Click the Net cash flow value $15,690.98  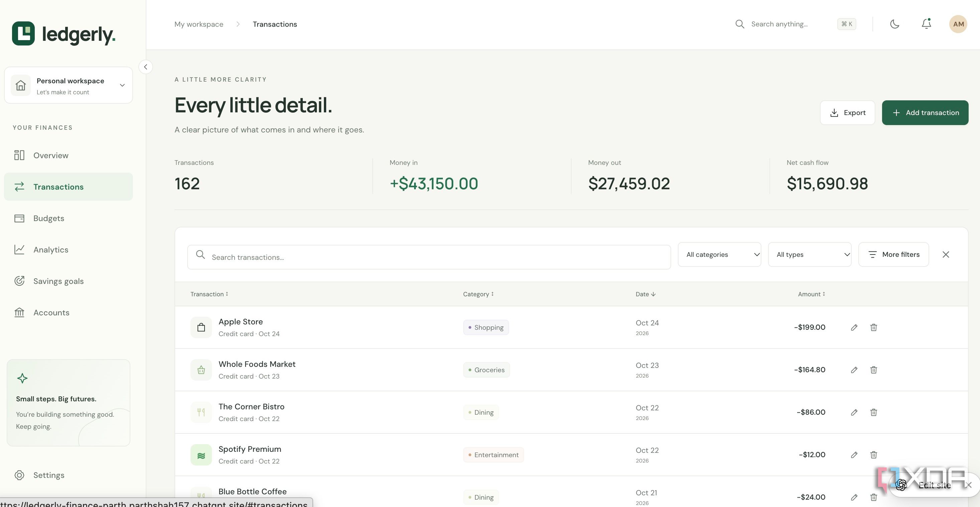(x=827, y=184)
